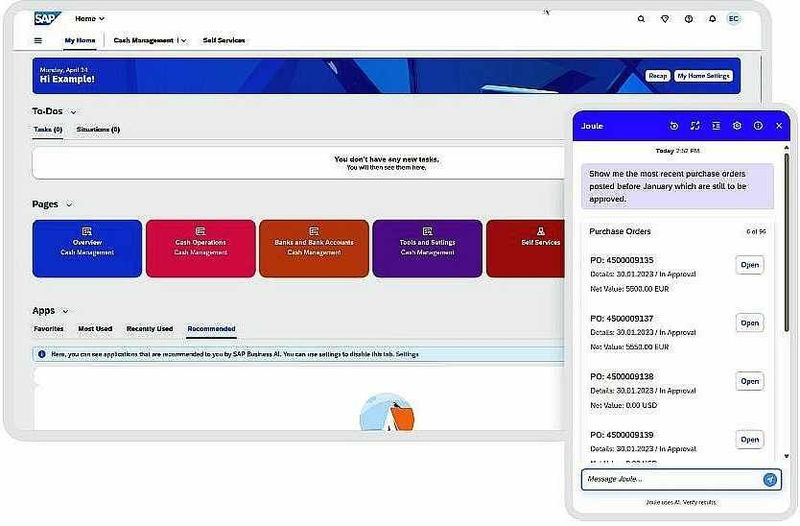Open the Tools and Settings page tile

pyautogui.click(x=428, y=248)
